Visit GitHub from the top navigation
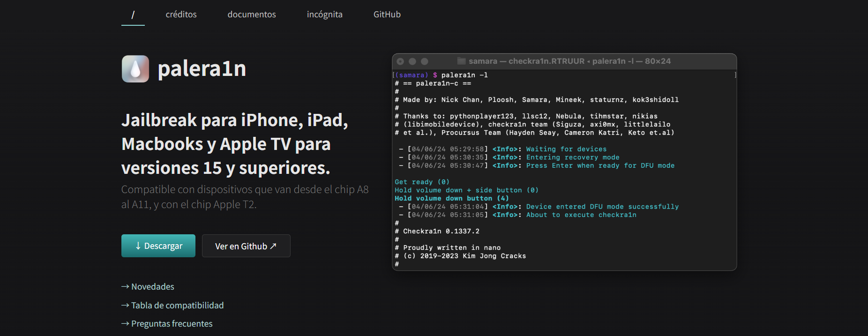 click(387, 15)
